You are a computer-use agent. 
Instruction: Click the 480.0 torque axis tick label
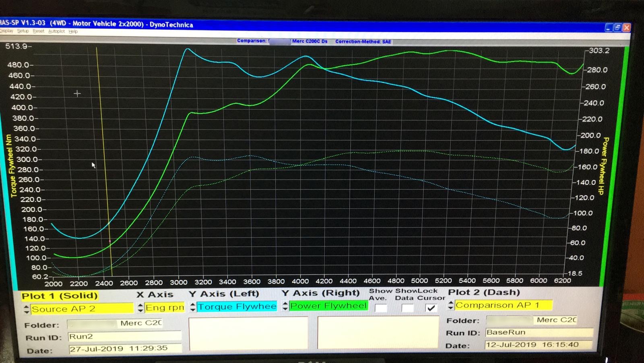18,65
